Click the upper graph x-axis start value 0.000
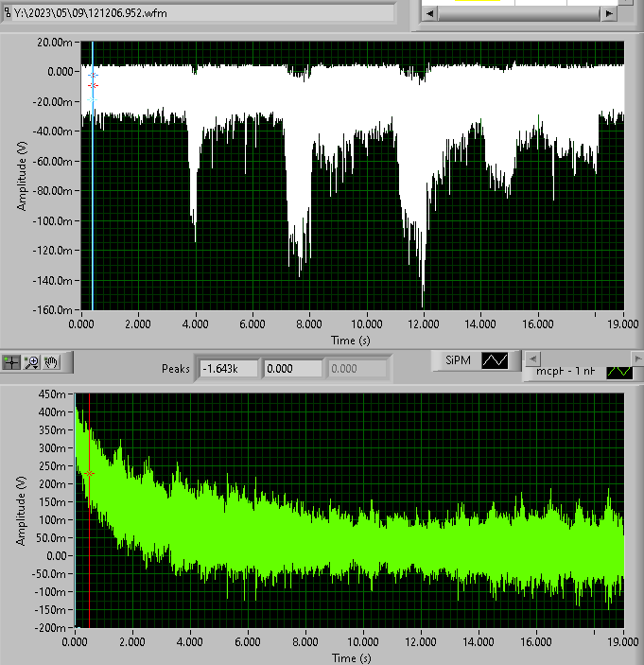The image size is (644, 665). [80, 324]
